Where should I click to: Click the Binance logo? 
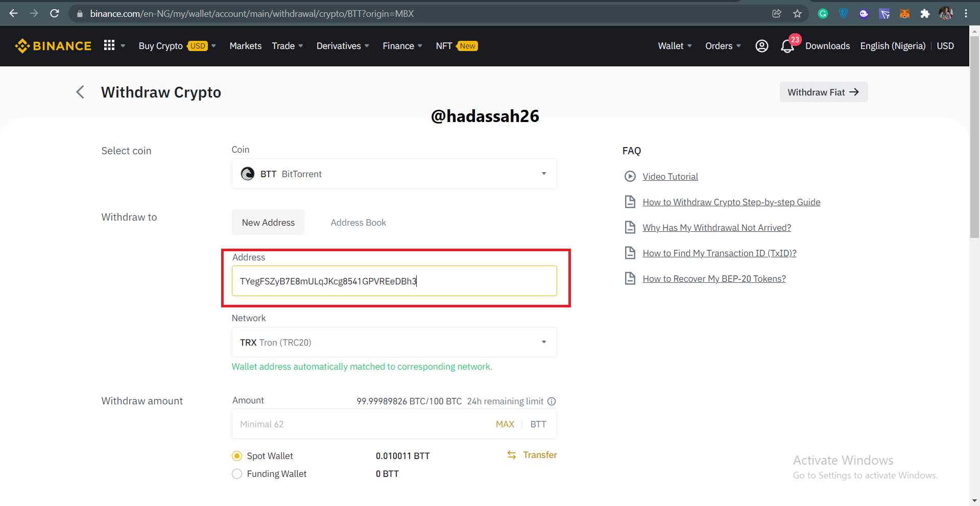[x=53, y=46]
